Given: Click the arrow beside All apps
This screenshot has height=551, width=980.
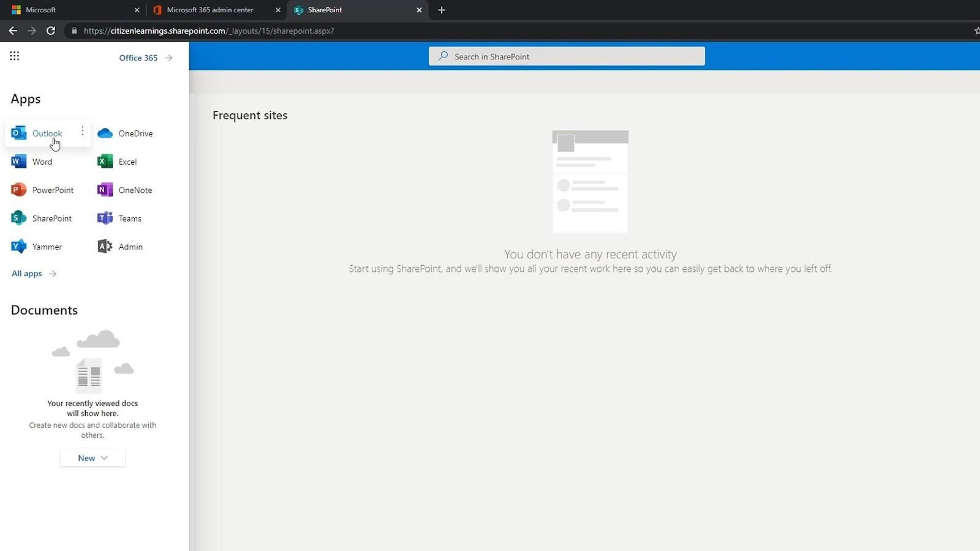Looking at the screenshot, I should 53,274.
